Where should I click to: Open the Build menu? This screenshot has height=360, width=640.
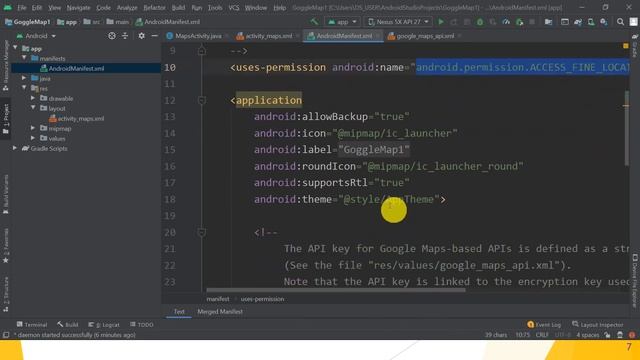(178, 8)
